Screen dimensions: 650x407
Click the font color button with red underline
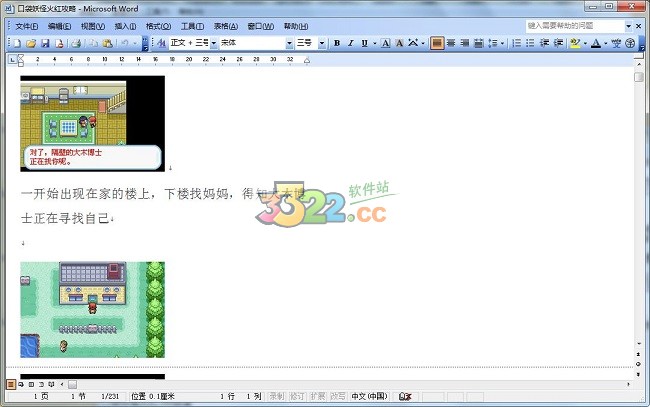(x=596, y=43)
